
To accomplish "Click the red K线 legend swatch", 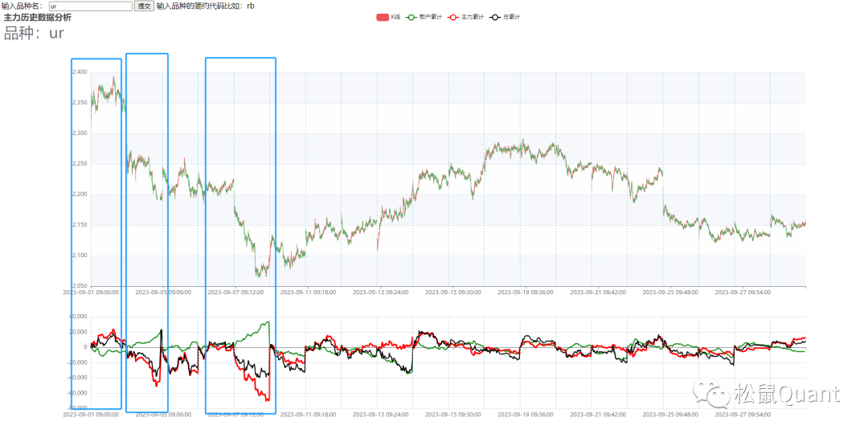I will (382, 17).
